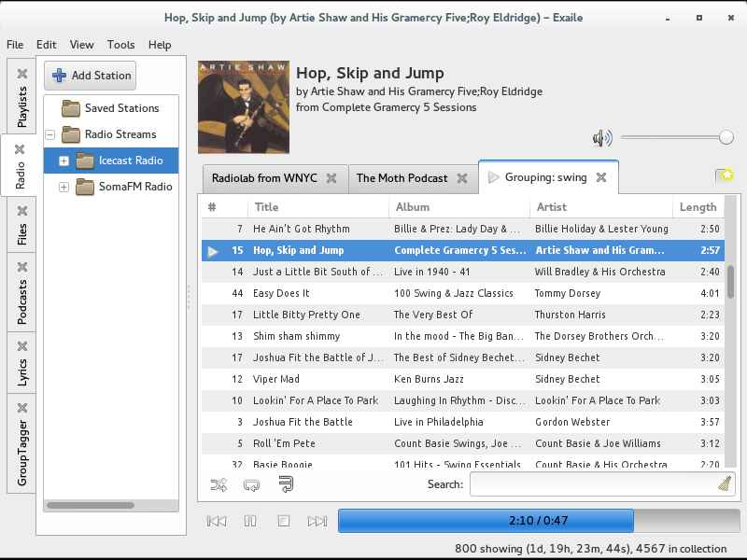Click the new playlist tab star icon
The height and width of the screenshot is (560, 747).
tap(725, 176)
